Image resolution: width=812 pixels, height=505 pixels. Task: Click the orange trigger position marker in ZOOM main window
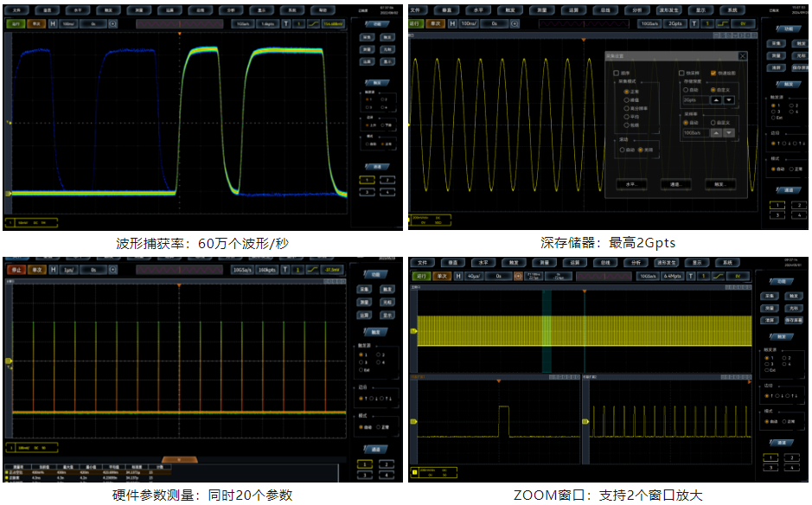[x=584, y=291]
